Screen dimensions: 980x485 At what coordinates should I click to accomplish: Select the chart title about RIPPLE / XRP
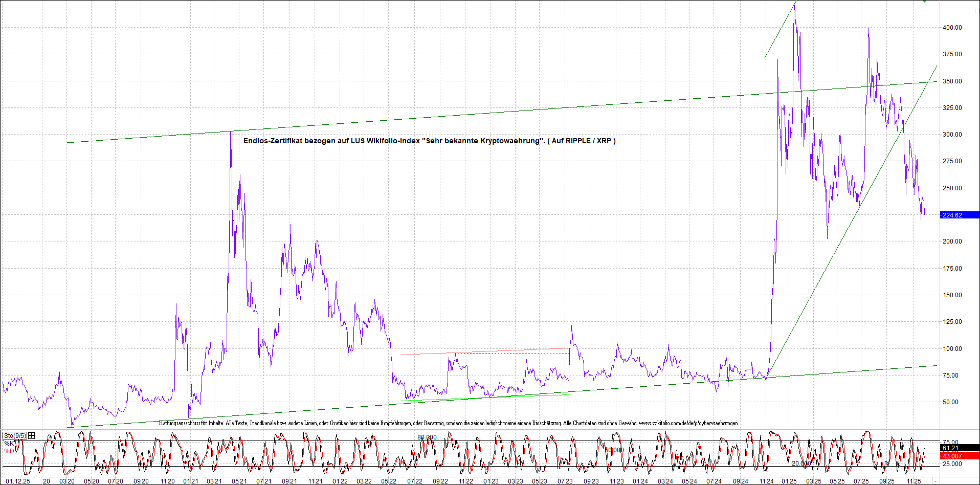tap(429, 141)
